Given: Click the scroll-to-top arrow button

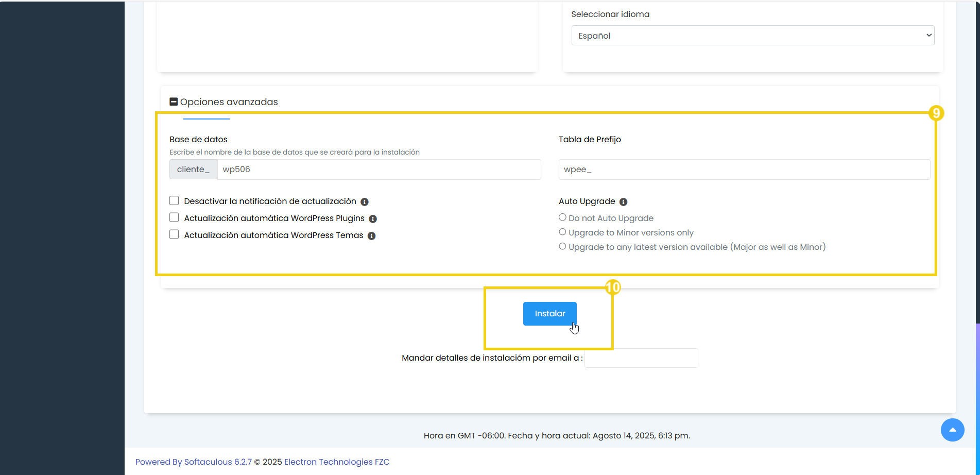Looking at the screenshot, I should 953,430.
